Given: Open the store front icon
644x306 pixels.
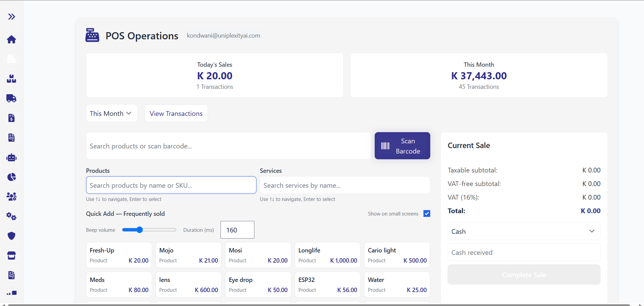Looking at the screenshot, I should [x=12, y=256].
